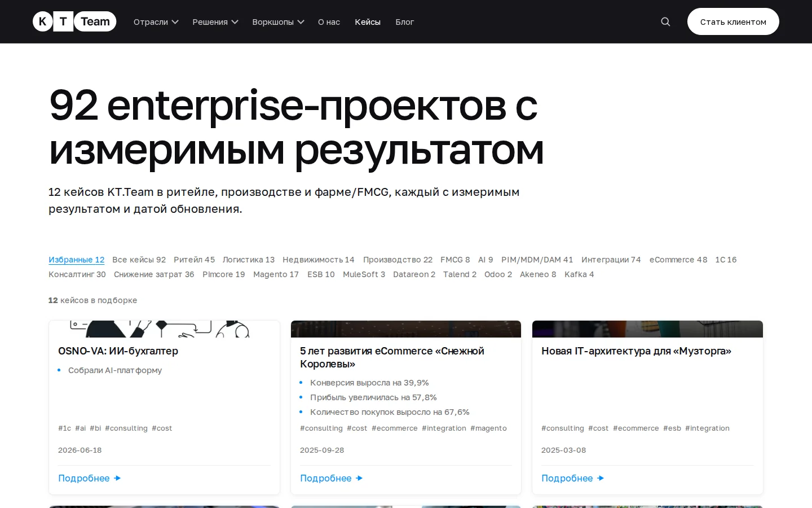Screen dimensions: 812x508
Task: Open the OSNO-VA: ИИ-бухгалтер case title
Action: (x=118, y=351)
